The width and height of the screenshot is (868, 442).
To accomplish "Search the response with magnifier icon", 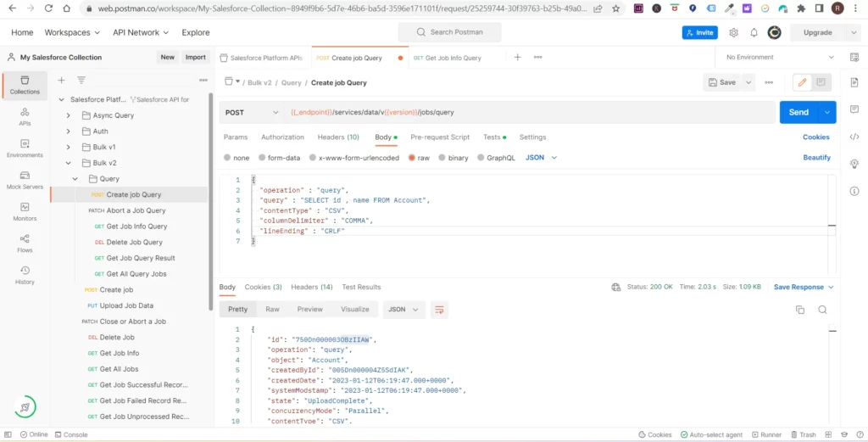I will 822,310.
